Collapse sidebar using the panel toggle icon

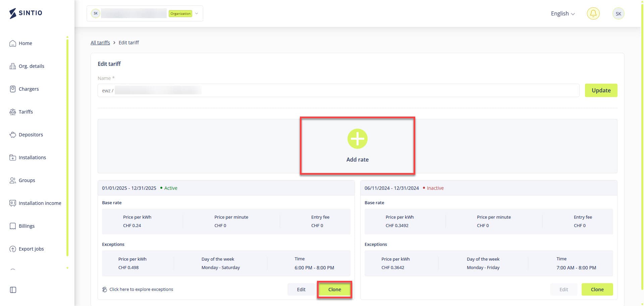click(13, 290)
